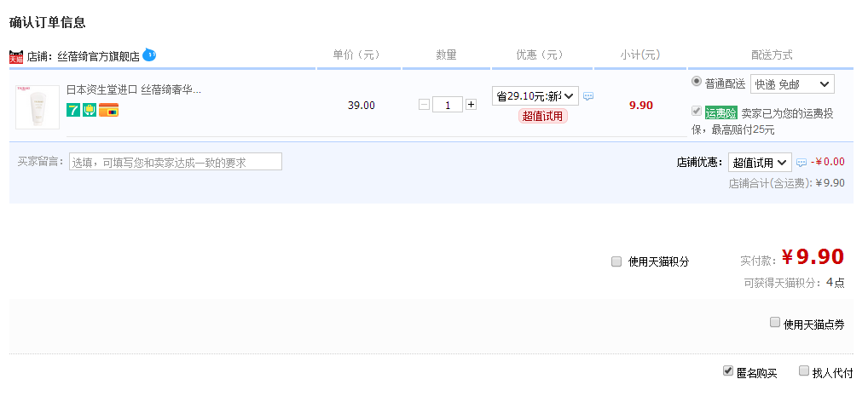
Task: Click the 优惠（元） column header
Action: (x=540, y=55)
